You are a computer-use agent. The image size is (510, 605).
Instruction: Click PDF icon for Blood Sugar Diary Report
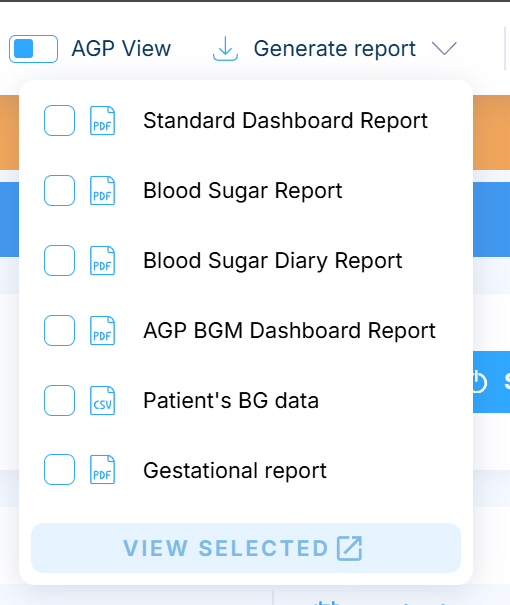pyautogui.click(x=102, y=260)
